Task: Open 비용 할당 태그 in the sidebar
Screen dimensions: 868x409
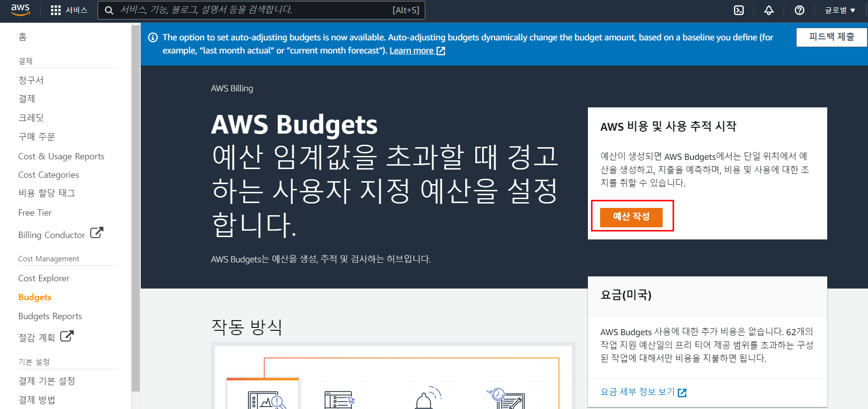Action: pos(47,193)
